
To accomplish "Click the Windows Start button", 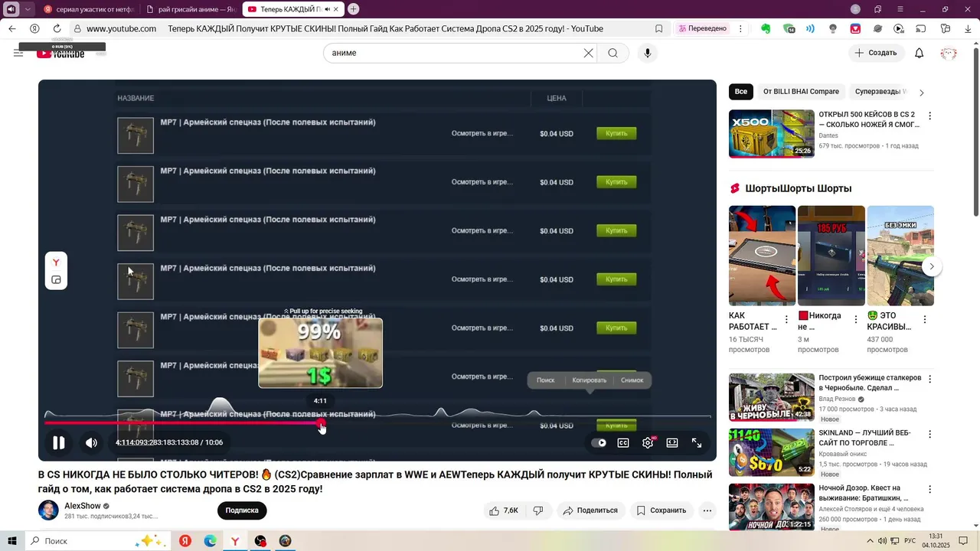I will (12, 541).
